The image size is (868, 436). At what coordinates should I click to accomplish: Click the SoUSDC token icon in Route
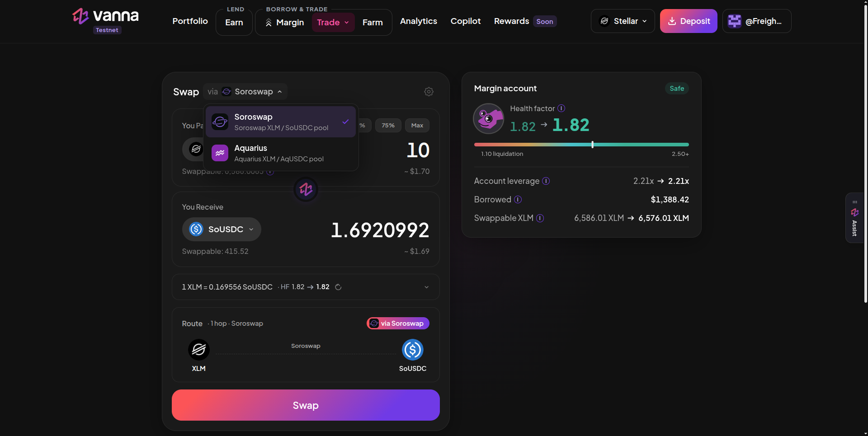click(x=412, y=349)
